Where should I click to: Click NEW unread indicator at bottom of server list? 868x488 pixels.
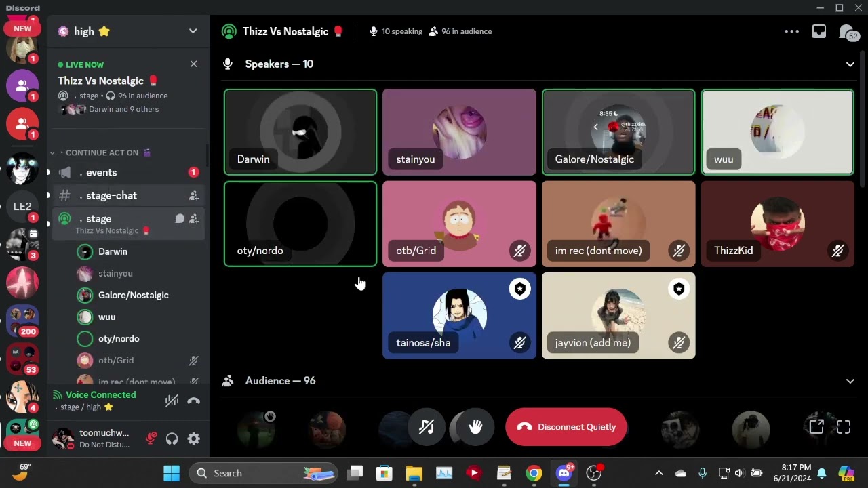click(x=22, y=443)
